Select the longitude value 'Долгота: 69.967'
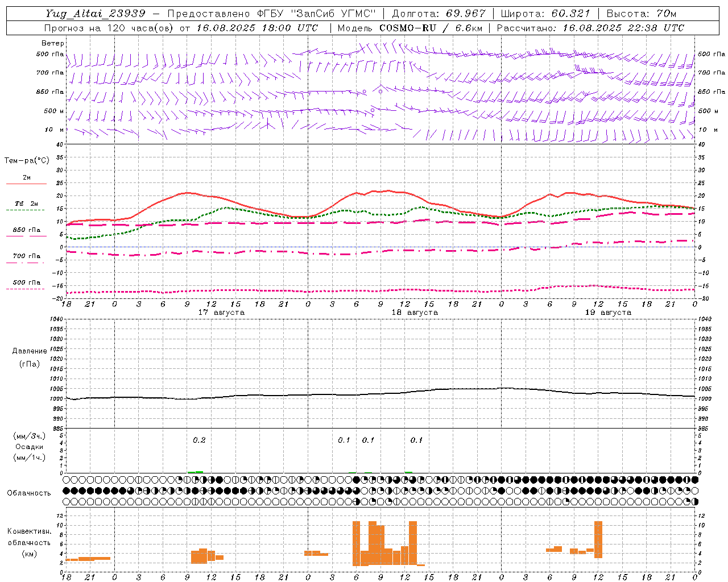This screenshot has height=582, width=728. (439, 13)
